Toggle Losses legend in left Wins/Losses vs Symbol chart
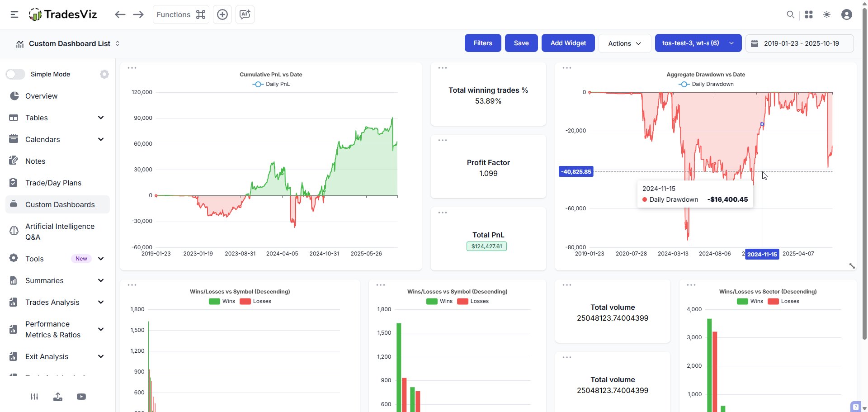Screen dimensions: 868x412 point(255,301)
